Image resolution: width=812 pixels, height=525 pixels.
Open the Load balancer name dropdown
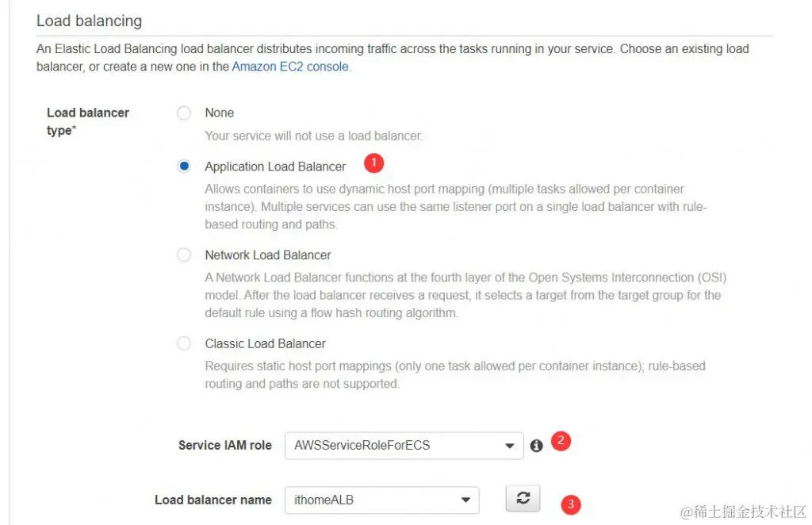pos(381,500)
